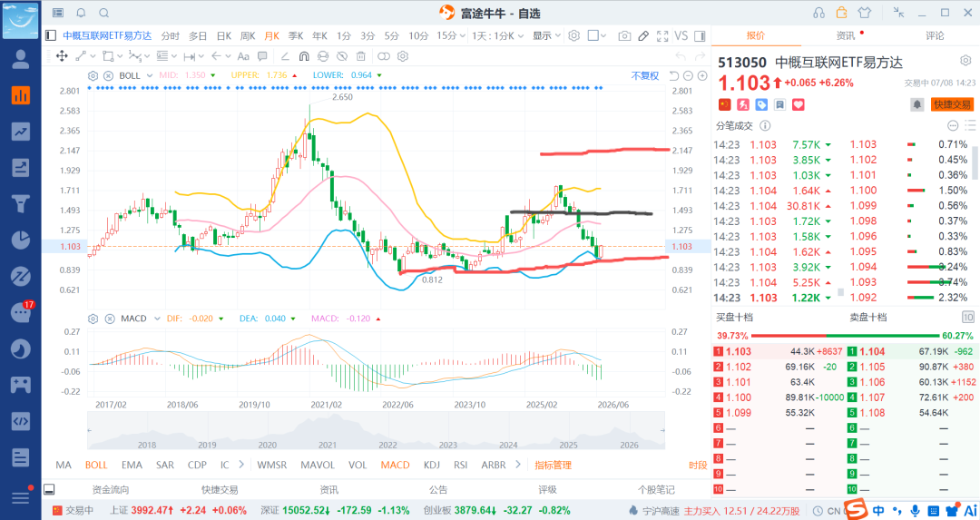
Task: Select the comment bubble annotation tool
Action: [262, 56]
